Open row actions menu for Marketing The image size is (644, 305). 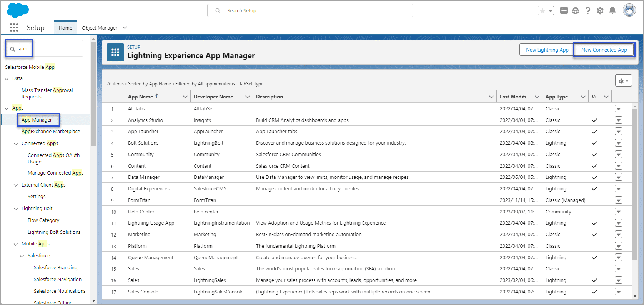tap(618, 234)
